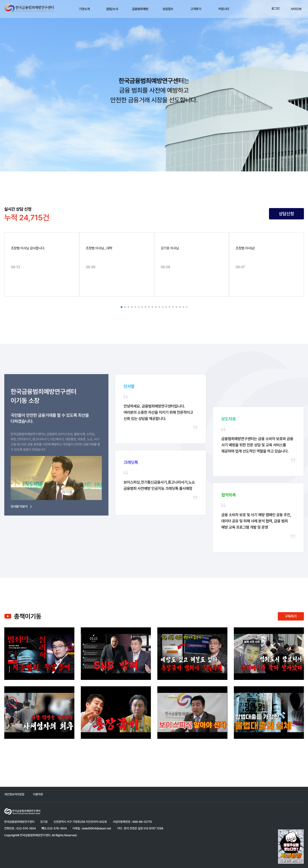Open the review '조창범 이사님 감사합니다.'
Image resolution: width=308 pixels, height=868 pixels.
pyautogui.click(x=42, y=264)
